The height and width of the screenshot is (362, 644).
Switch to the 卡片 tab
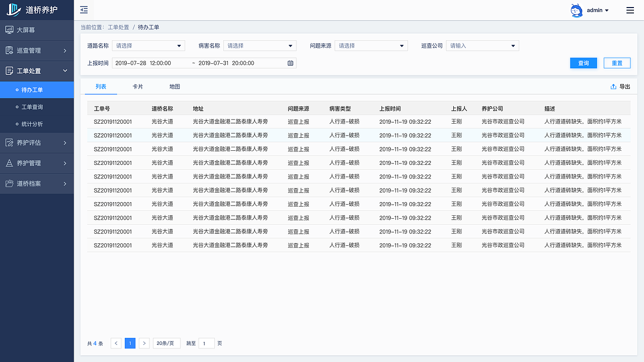point(137,86)
